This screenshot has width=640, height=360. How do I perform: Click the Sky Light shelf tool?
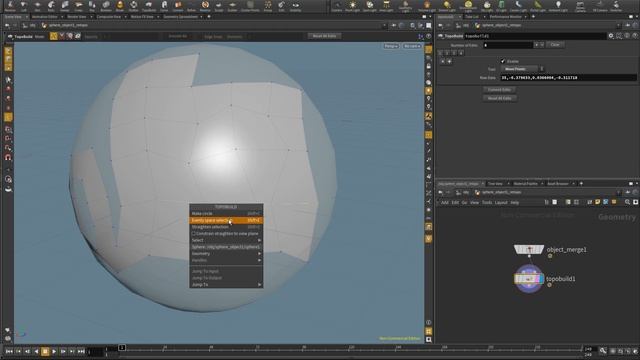(487, 6)
